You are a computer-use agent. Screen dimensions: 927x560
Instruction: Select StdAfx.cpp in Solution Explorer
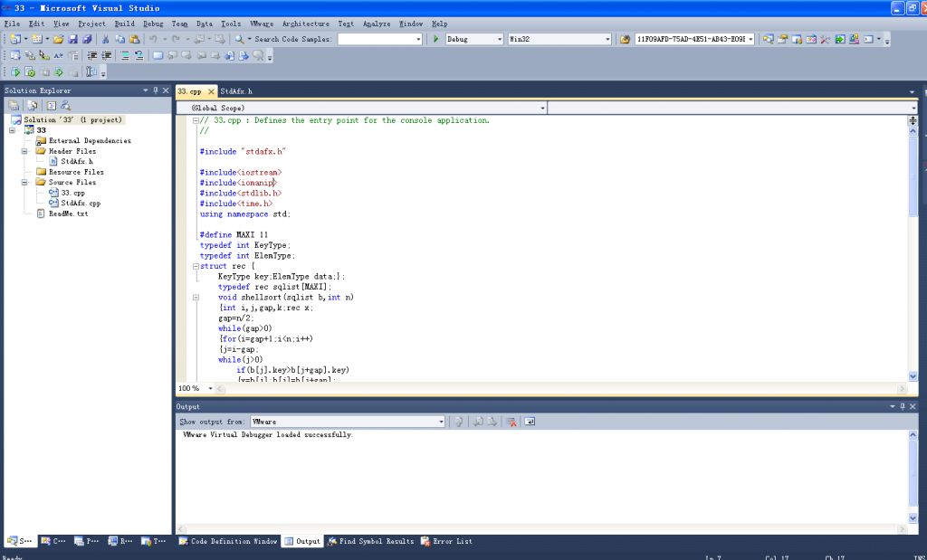pyautogui.click(x=80, y=204)
